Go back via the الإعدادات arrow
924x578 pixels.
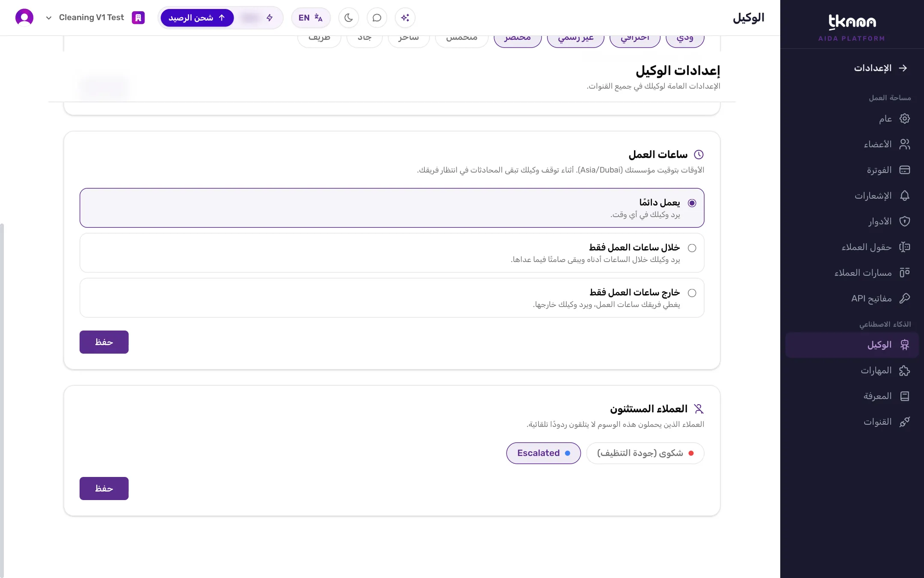[x=903, y=68]
